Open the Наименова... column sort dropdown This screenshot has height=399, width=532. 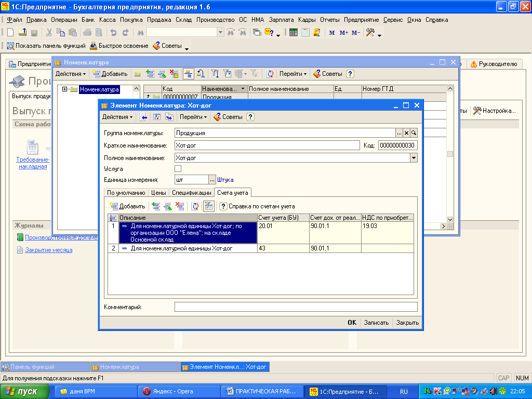click(x=243, y=89)
